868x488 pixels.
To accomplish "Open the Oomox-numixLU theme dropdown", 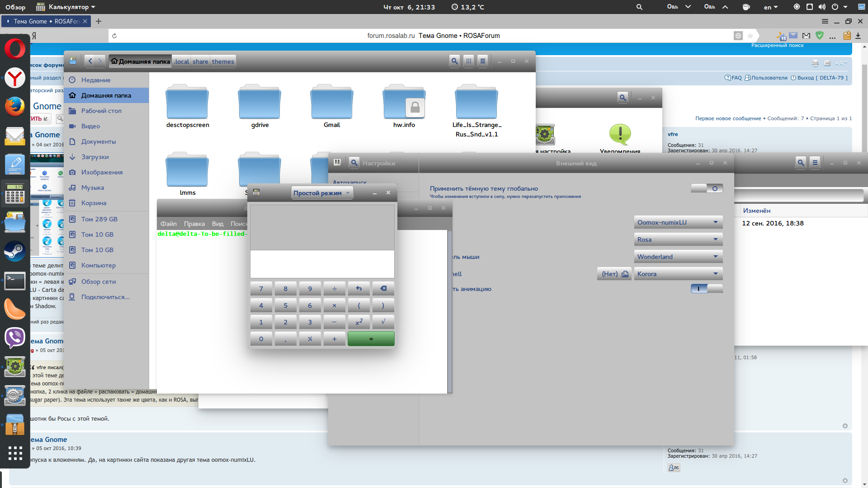I will [x=678, y=222].
